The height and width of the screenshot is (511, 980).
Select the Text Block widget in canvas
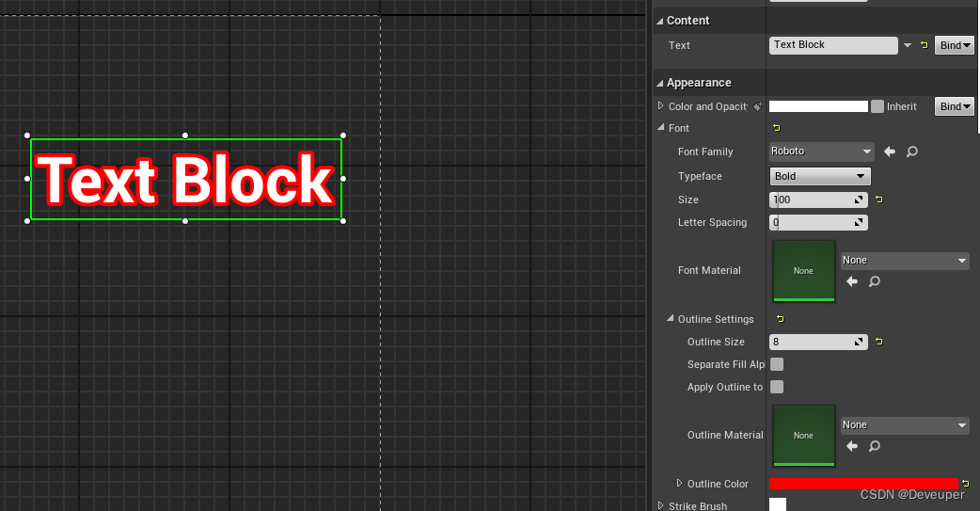pyautogui.click(x=185, y=179)
